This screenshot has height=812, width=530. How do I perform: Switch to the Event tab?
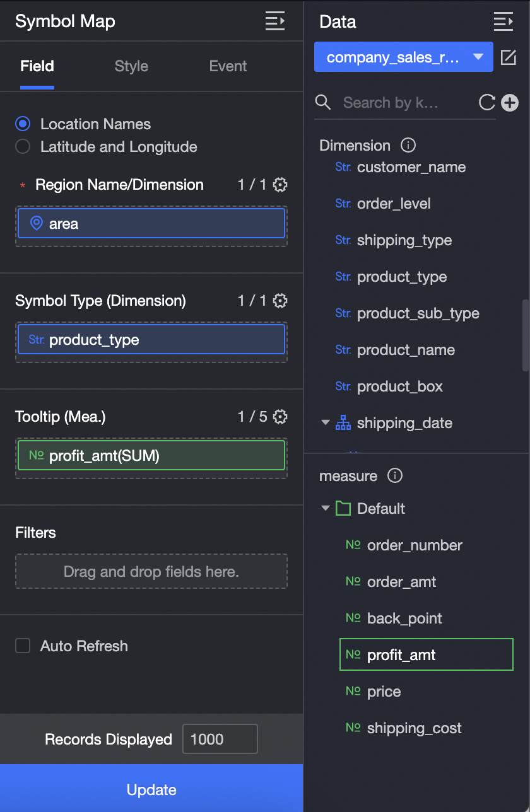pyautogui.click(x=228, y=66)
